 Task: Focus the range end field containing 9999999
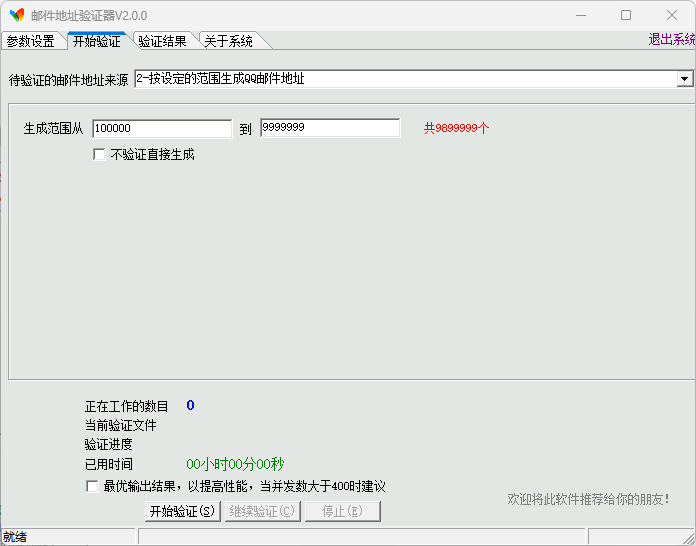coord(330,128)
